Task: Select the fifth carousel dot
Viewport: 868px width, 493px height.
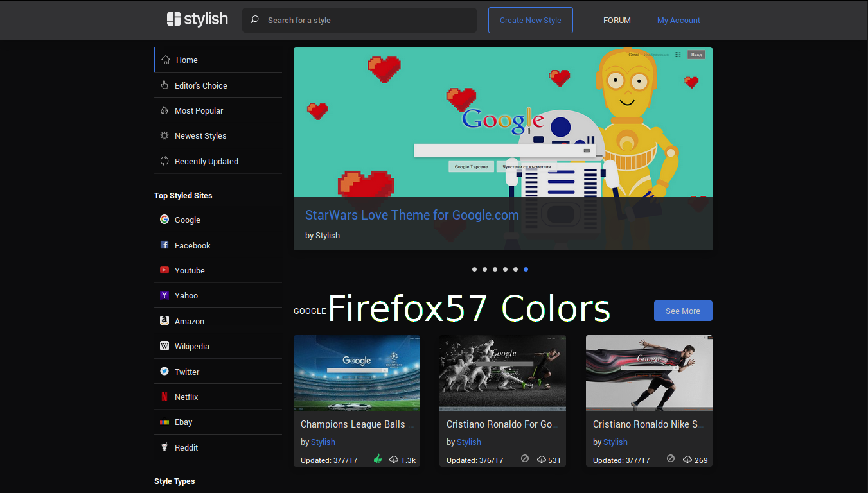Action: pyautogui.click(x=515, y=270)
